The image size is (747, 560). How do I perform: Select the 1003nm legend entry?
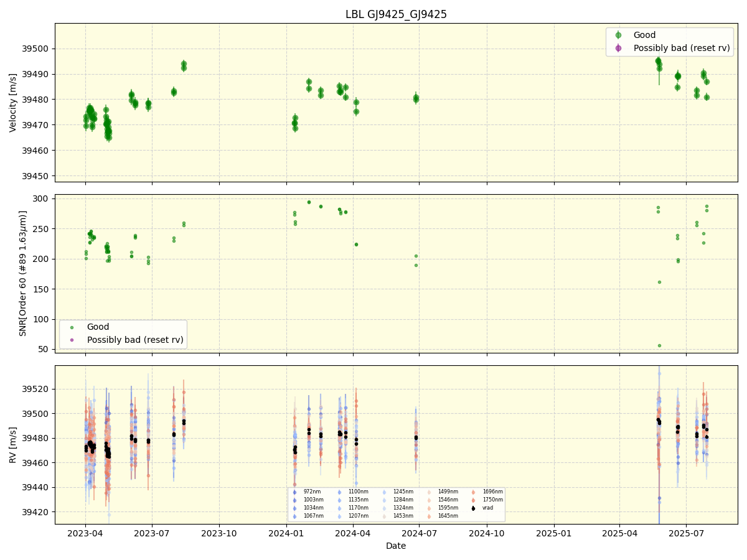[x=313, y=500]
